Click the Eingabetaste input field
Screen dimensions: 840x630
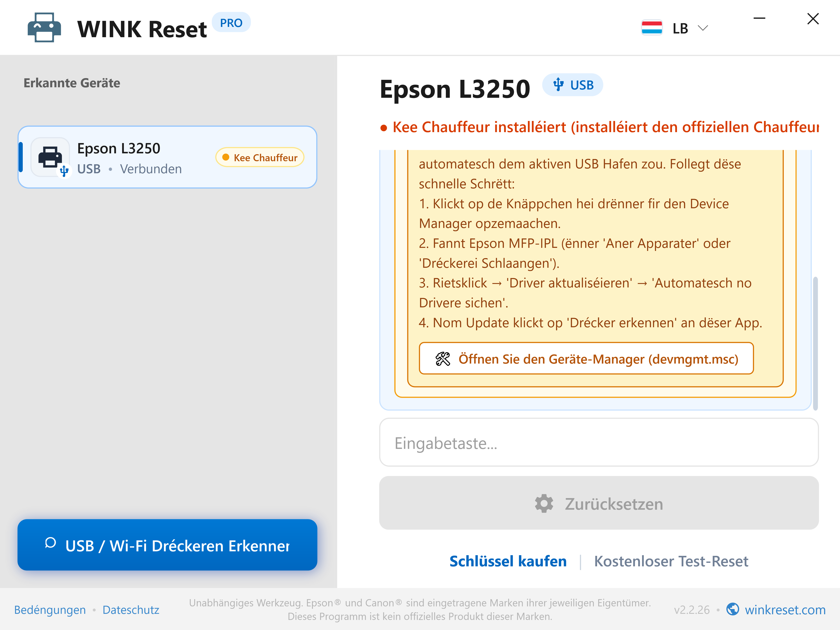click(599, 443)
